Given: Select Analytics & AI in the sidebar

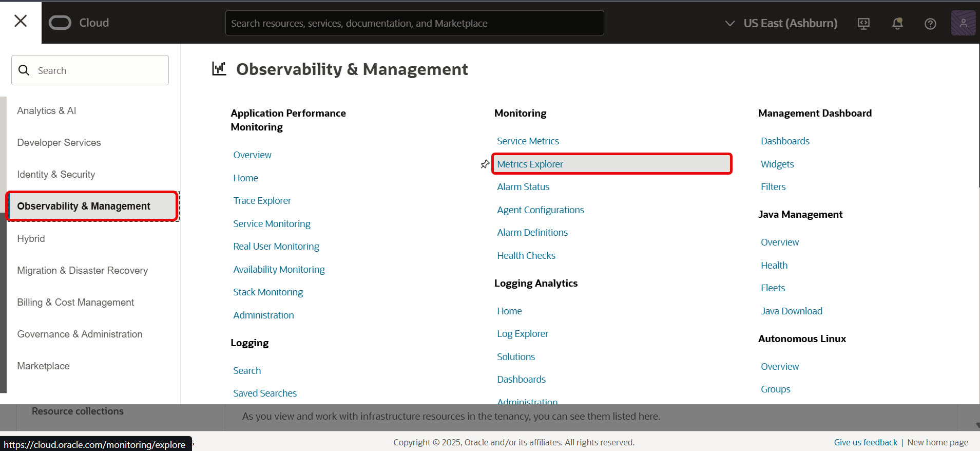Looking at the screenshot, I should (x=47, y=111).
